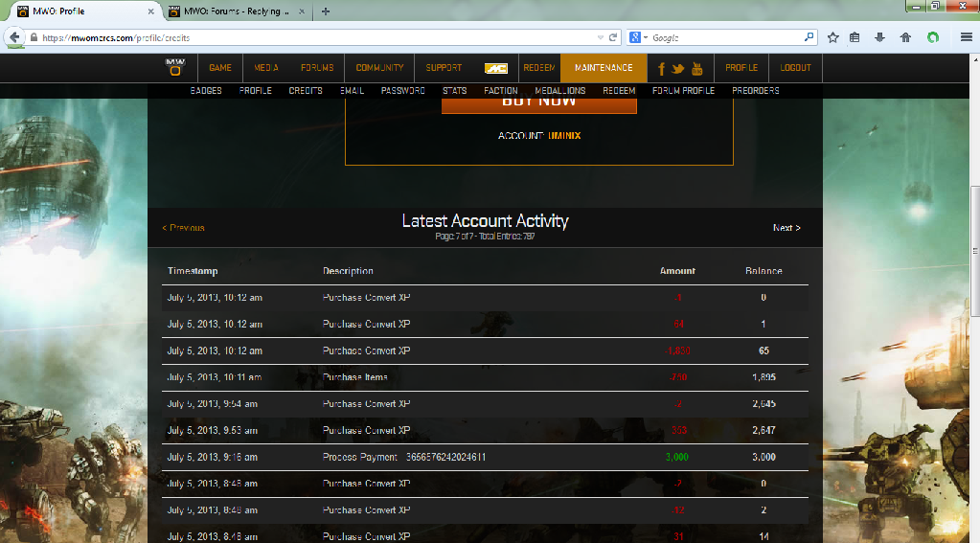Click the home icon in browser toolbar

point(905,37)
